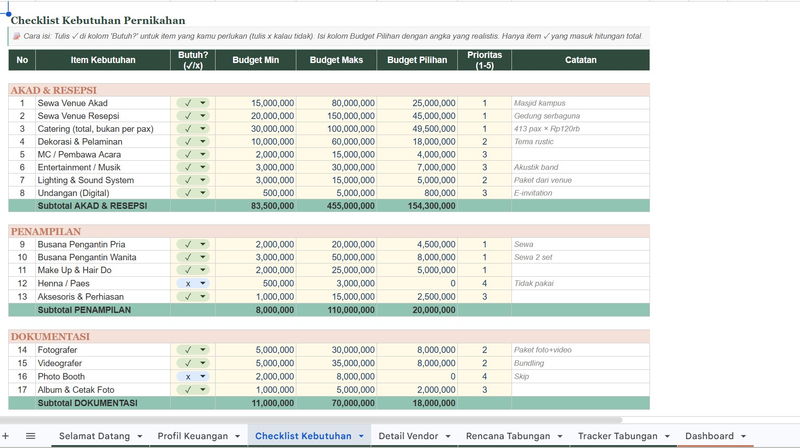The width and height of the screenshot is (800, 448).
Task: Select priority value for Henna / Paes
Action: [x=485, y=283]
